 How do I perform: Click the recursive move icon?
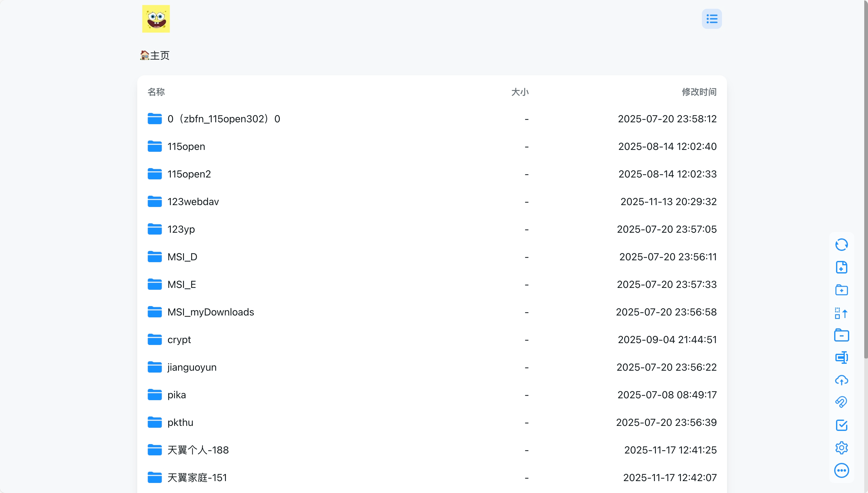pyautogui.click(x=841, y=313)
